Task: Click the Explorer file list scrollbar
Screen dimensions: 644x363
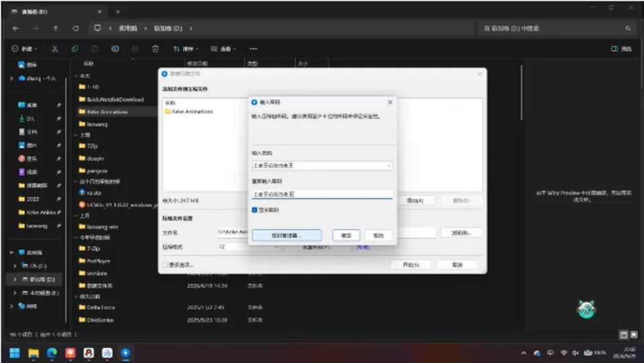Action: tap(522, 93)
